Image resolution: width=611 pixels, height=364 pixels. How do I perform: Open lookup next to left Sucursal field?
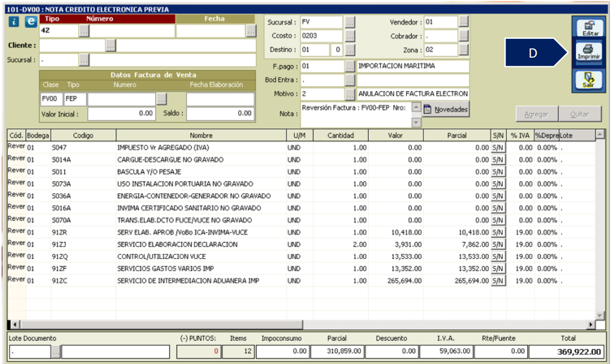84,60
